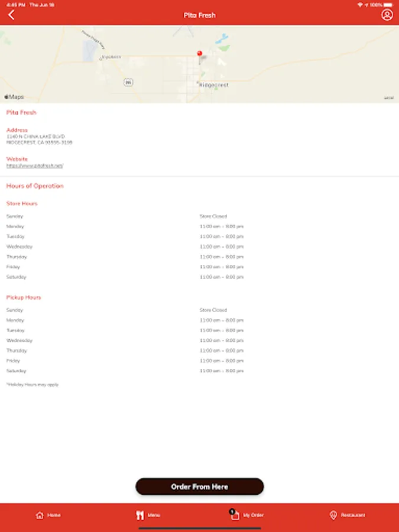Click Wednesday under Store Hours
This screenshot has width=399, height=532.
click(20, 246)
